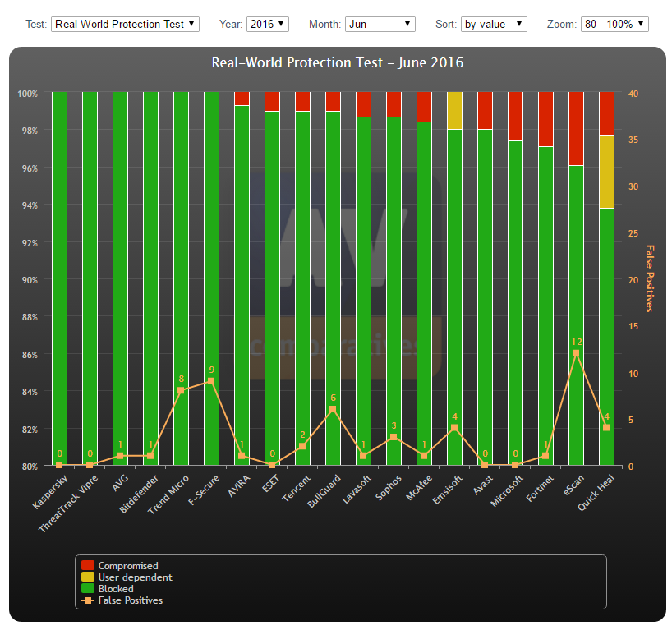
Task: Click the Avast false positives marker
Action: [x=485, y=465]
